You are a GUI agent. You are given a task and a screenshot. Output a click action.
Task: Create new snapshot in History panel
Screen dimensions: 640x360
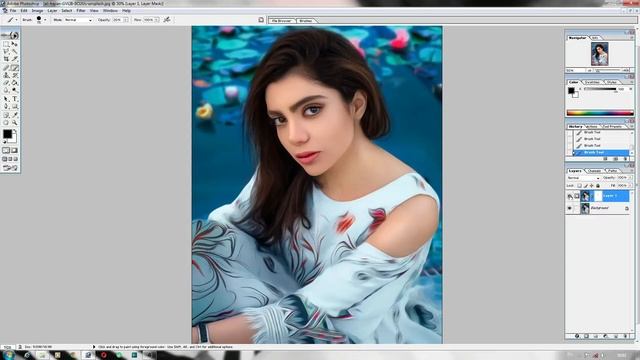616,159
